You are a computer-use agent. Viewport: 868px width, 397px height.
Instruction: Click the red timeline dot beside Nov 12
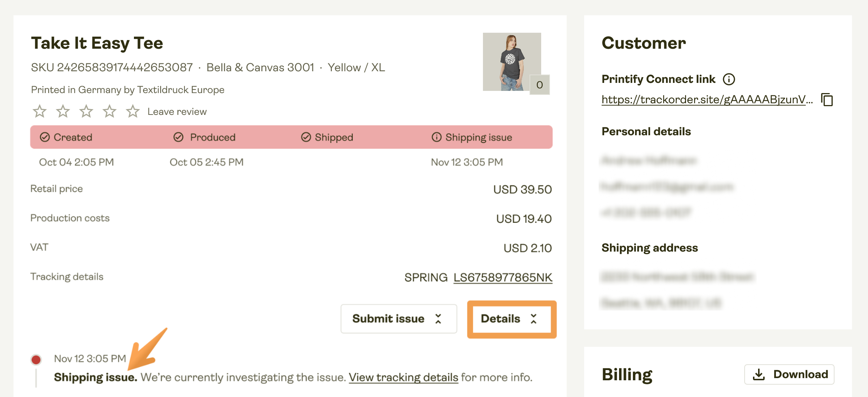pos(36,358)
